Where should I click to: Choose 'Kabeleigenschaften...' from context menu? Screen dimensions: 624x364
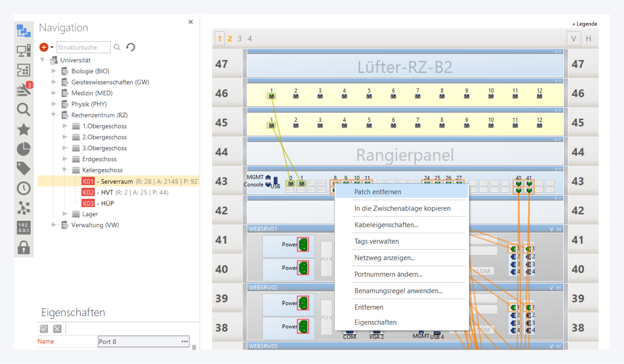tap(386, 225)
